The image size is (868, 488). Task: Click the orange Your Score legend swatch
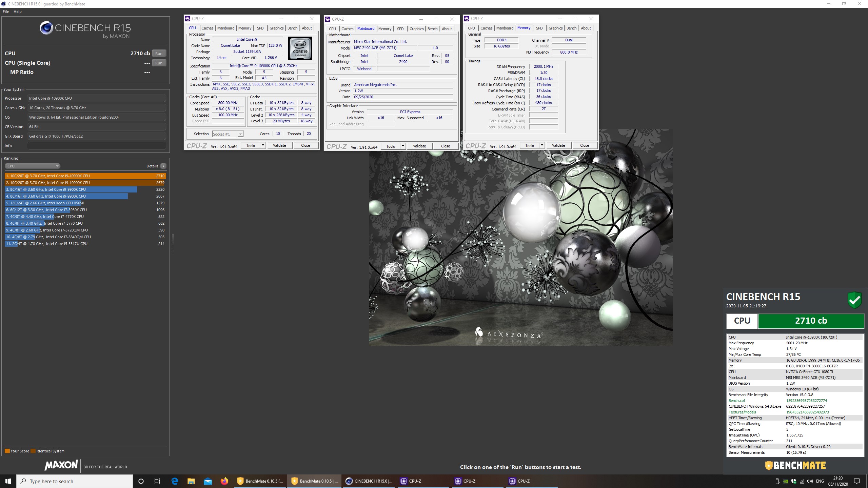(x=7, y=451)
